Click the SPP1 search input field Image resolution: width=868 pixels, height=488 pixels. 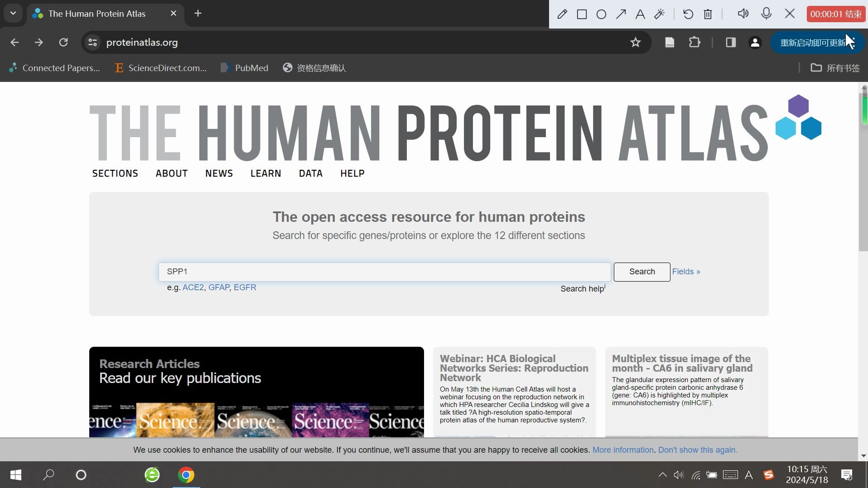385,272
